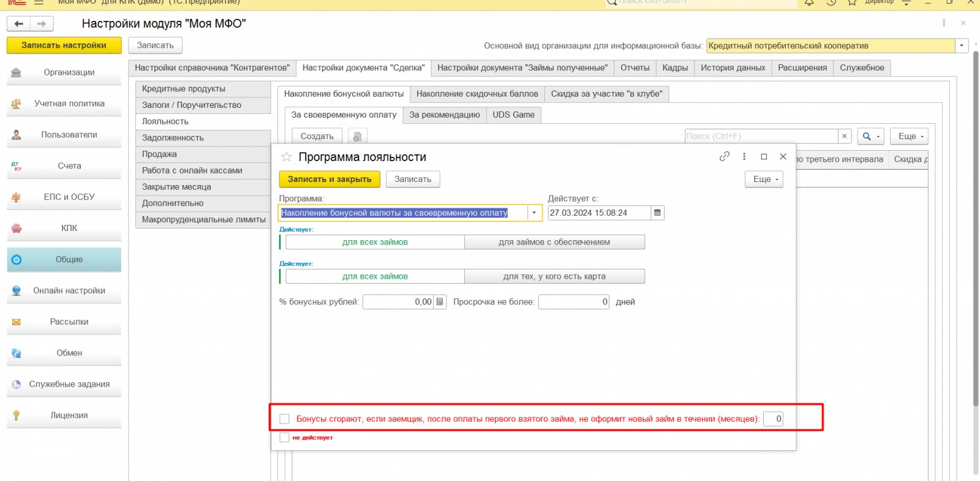Click Записать in the dialog
The height and width of the screenshot is (481, 980).
point(413,179)
